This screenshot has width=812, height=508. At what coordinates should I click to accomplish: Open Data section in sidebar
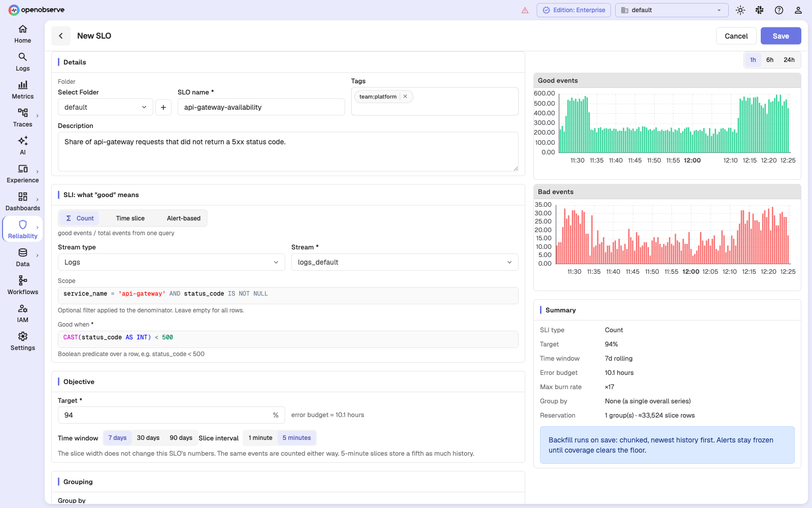coord(22,258)
